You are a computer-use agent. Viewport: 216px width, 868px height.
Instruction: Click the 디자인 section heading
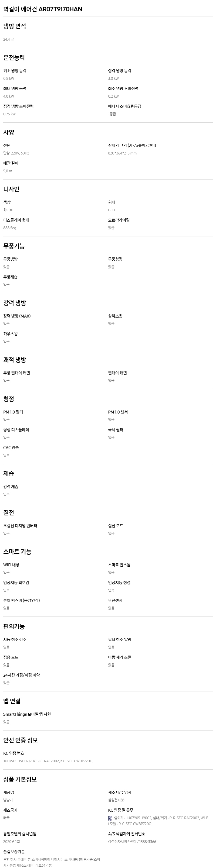tap(11, 189)
